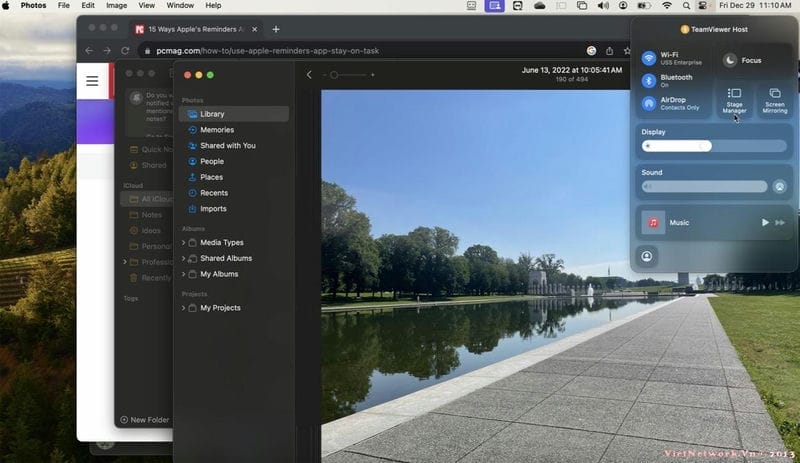
Task: Play music in Control Center
Action: (765, 222)
